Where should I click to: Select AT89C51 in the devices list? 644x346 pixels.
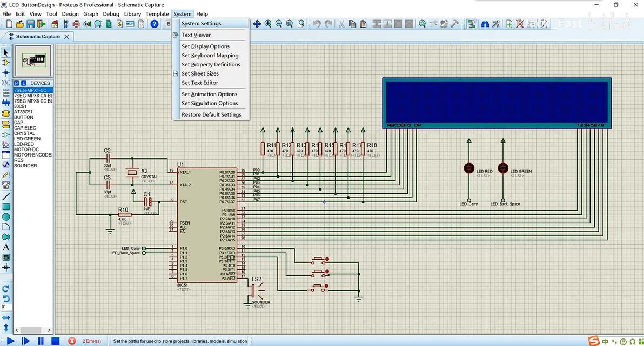coord(23,112)
